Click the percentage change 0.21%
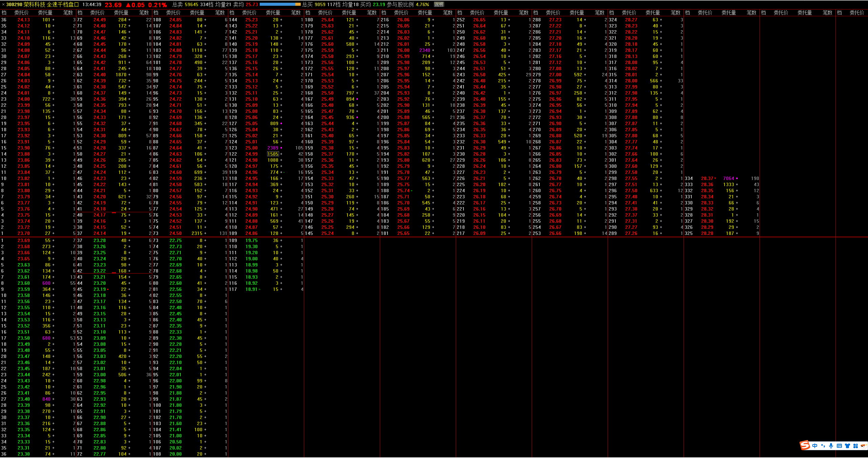868x458 pixels. pos(157,5)
